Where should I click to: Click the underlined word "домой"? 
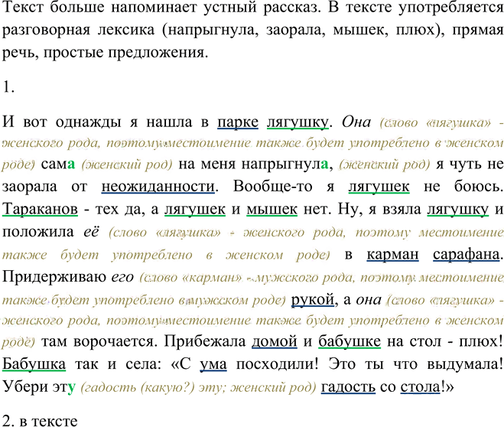click(275, 341)
